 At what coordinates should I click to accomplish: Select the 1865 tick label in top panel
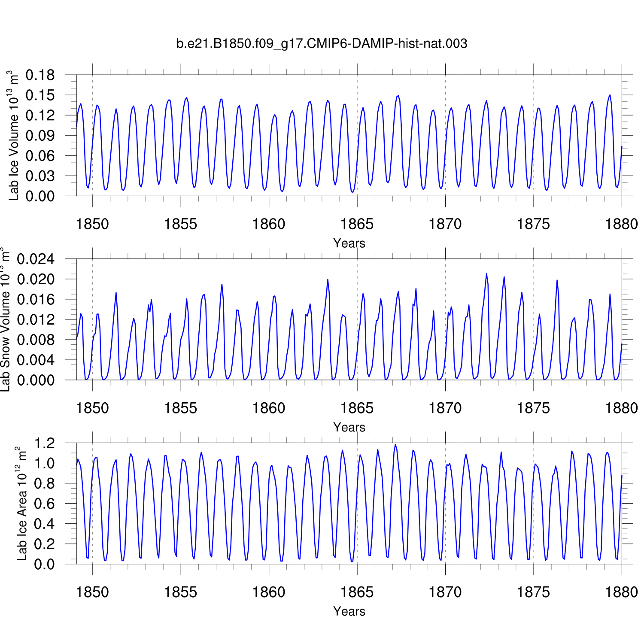point(357,224)
